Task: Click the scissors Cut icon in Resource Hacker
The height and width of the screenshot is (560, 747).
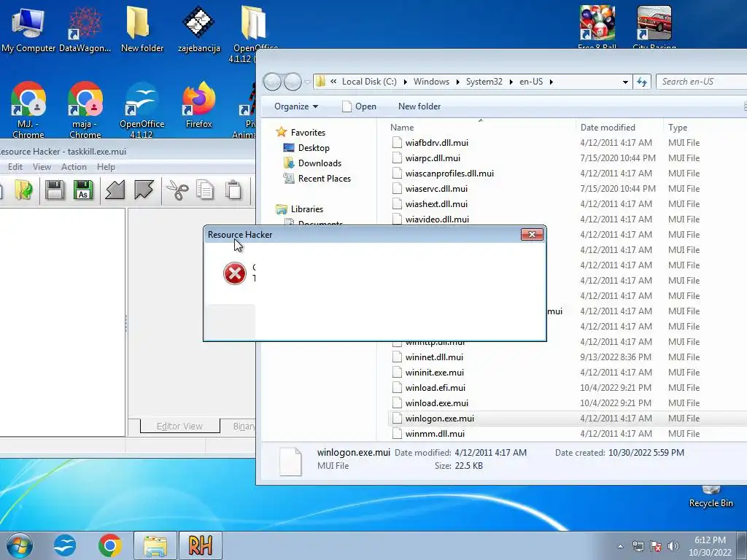Action: tap(177, 190)
